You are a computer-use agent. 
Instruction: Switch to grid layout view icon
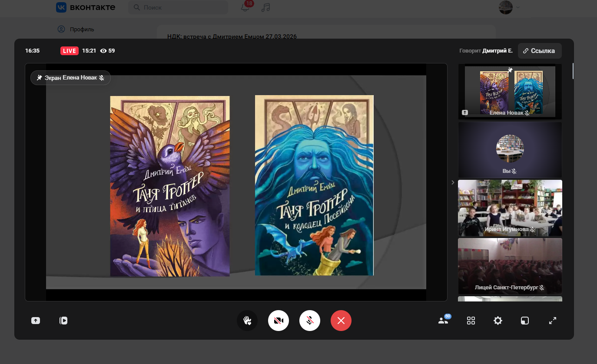click(x=471, y=321)
